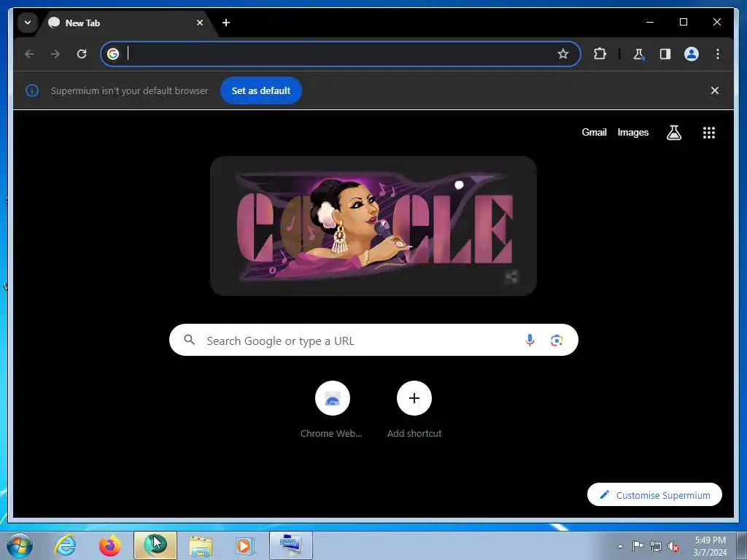Bookmark this tab with the star icon
The image size is (747, 560).
tap(562, 54)
